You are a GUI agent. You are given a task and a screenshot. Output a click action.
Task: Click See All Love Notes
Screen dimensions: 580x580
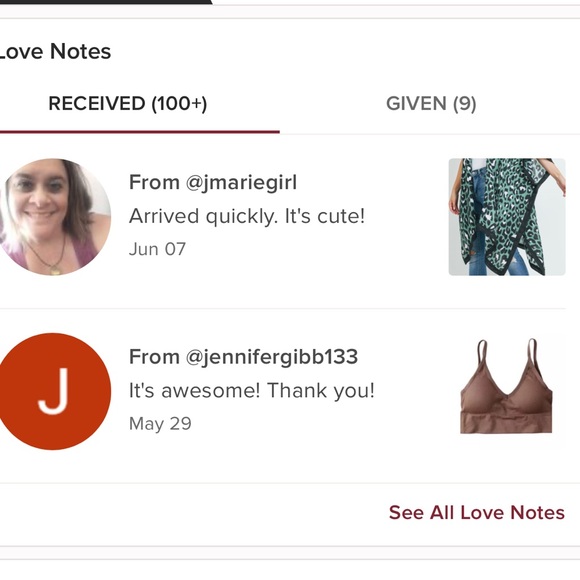(477, 513)
